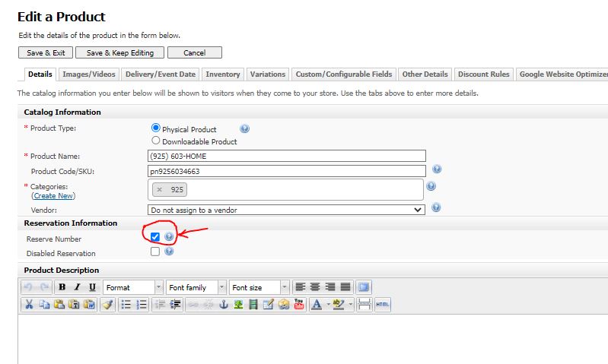This screenshot has height=364, width=608.
Task: Uncheck the Reserve Number checkbox
Action: (155, 236)
